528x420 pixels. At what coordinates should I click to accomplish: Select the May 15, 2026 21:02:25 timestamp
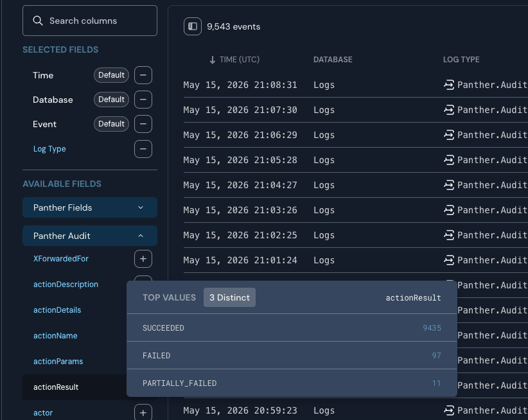[240, 235]
